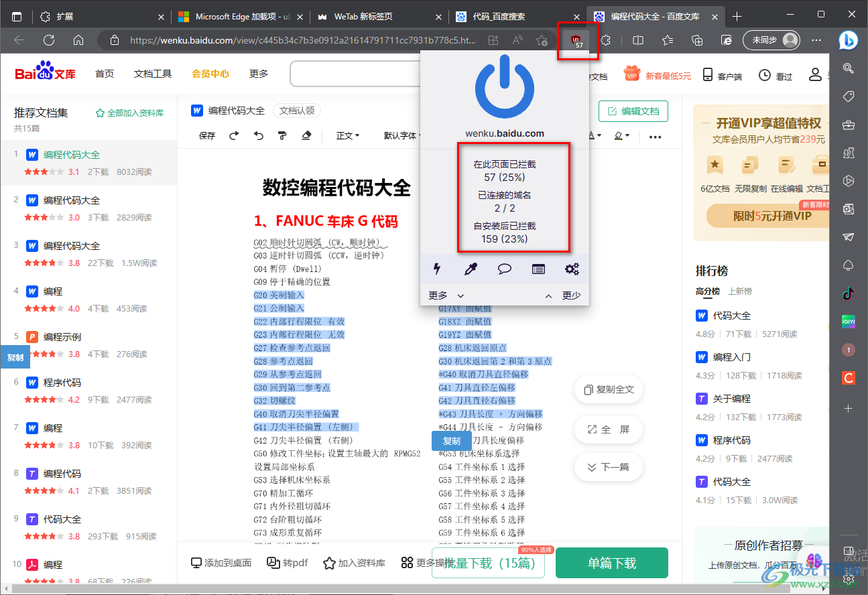Click the undo arrow in document toolbar
Screen dimensions: 868x595
click(259, 136)
